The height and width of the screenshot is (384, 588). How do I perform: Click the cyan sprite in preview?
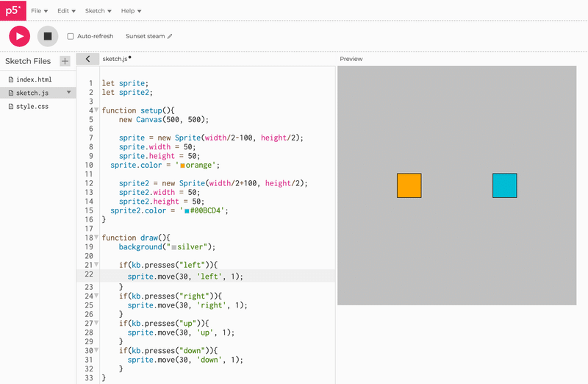pos(505,185)
